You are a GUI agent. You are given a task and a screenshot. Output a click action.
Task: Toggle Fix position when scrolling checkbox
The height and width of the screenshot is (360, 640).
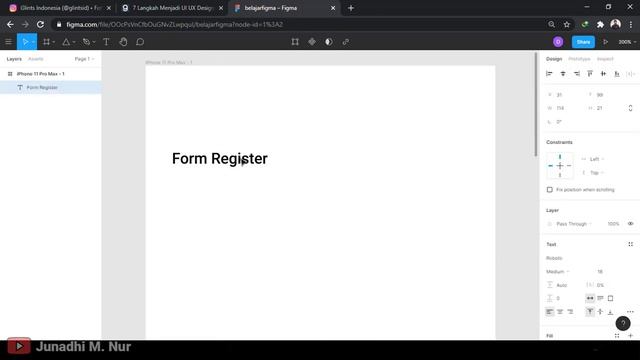[x=549, y=190]
